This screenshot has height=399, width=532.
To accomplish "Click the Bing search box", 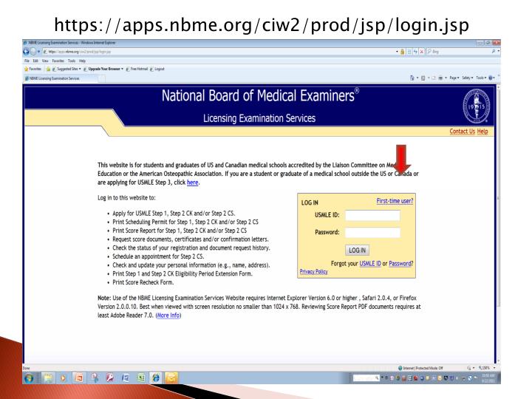I will (457, 52).
